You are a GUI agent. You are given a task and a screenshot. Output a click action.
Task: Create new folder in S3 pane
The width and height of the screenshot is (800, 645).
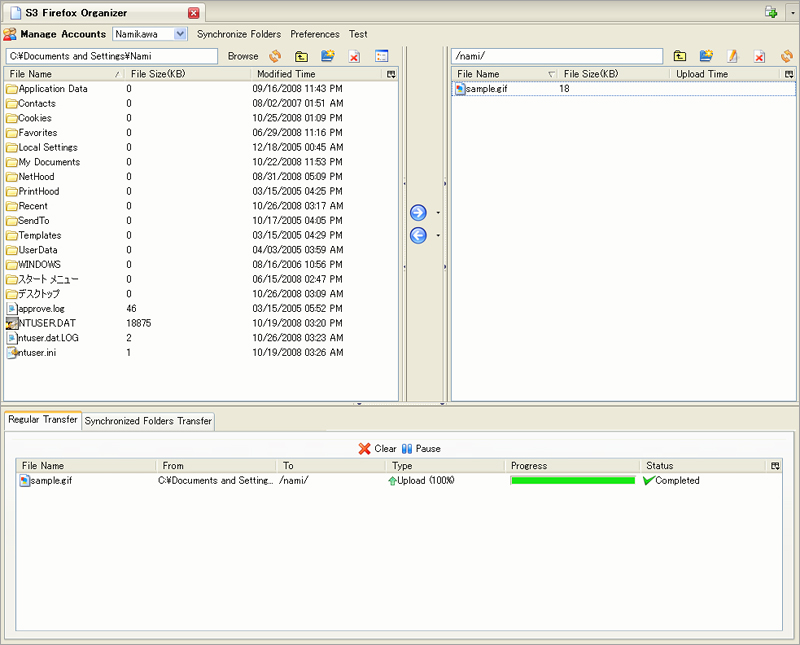click(706, 56)
